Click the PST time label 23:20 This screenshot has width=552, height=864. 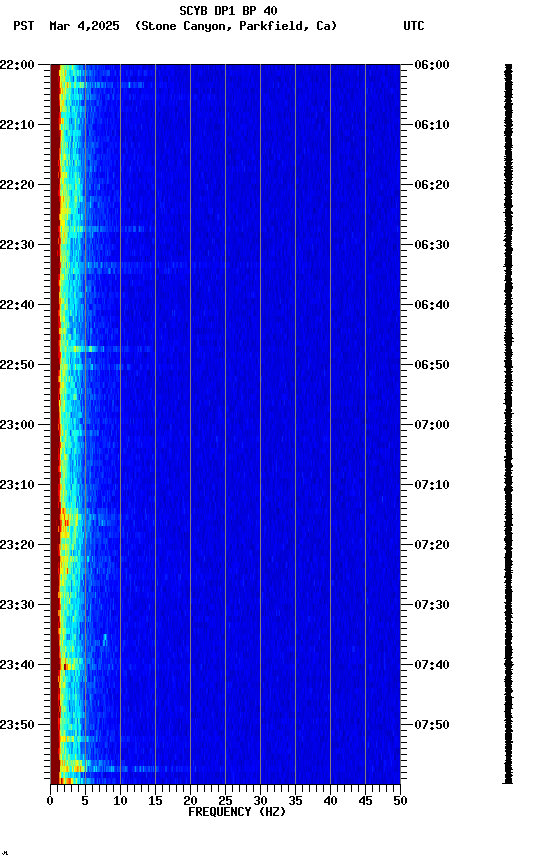tap(17, 545)
